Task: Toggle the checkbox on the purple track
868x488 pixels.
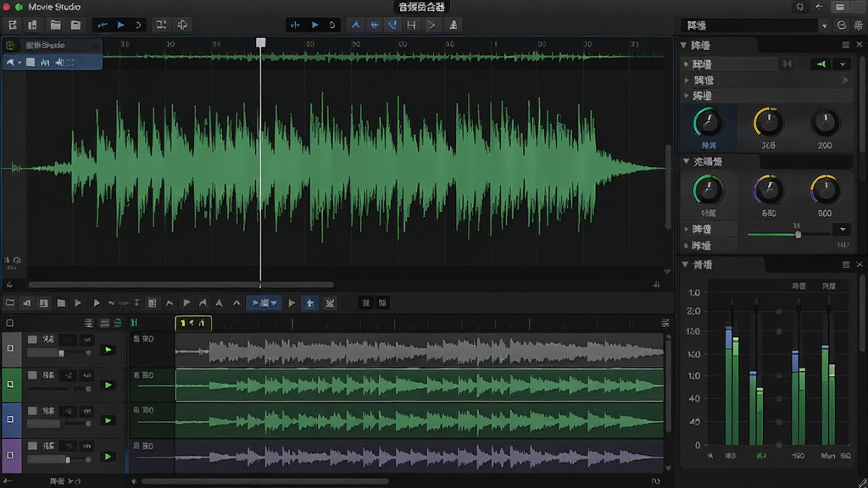Action: click(x=10, y=455)
